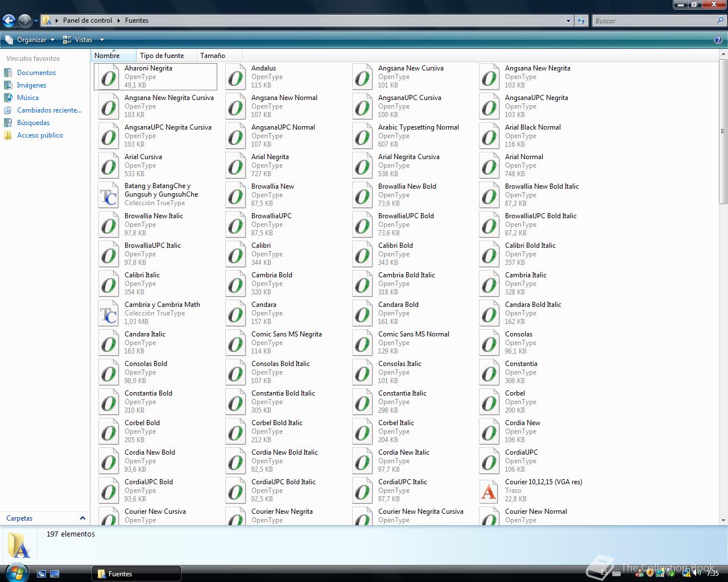Select AngsanaUPC Negrita Cursiva font name
This screenshot has width=728, height=582.
(168, 127)
